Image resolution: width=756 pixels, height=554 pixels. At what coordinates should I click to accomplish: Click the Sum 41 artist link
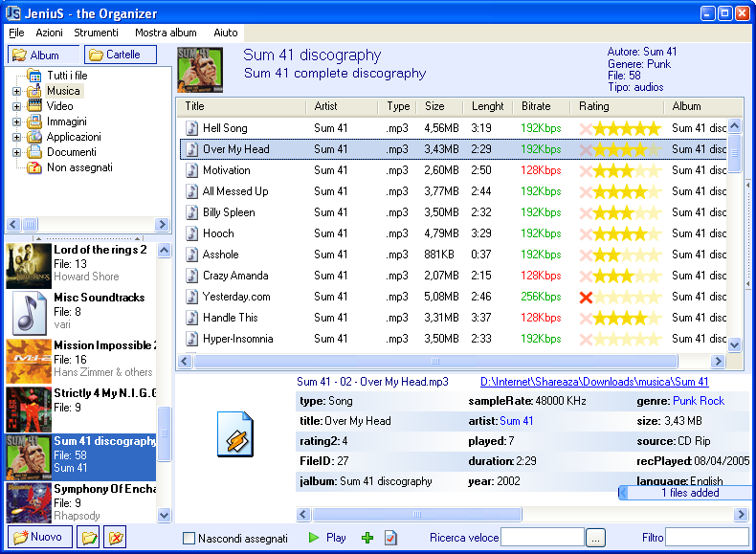517,421
